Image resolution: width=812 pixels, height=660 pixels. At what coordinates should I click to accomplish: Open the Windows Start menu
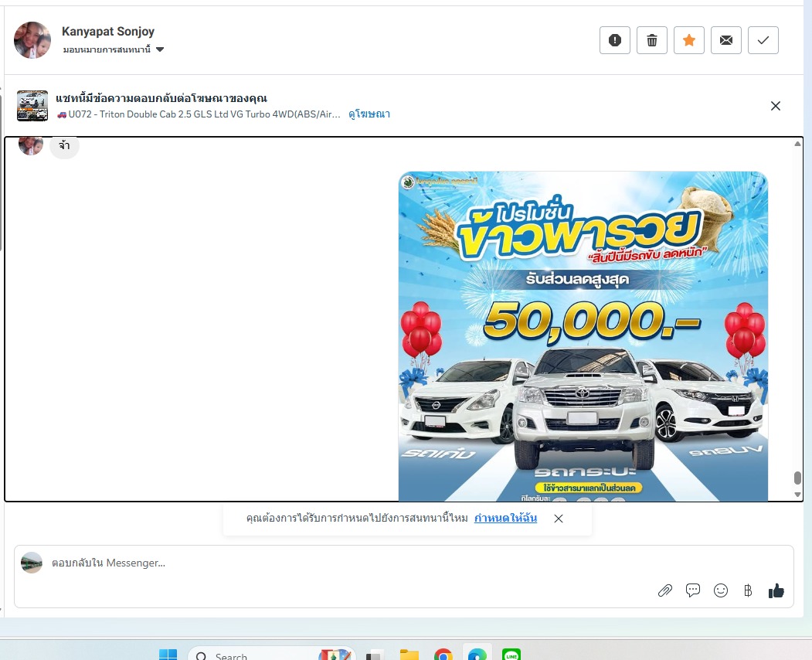(168, 655)
